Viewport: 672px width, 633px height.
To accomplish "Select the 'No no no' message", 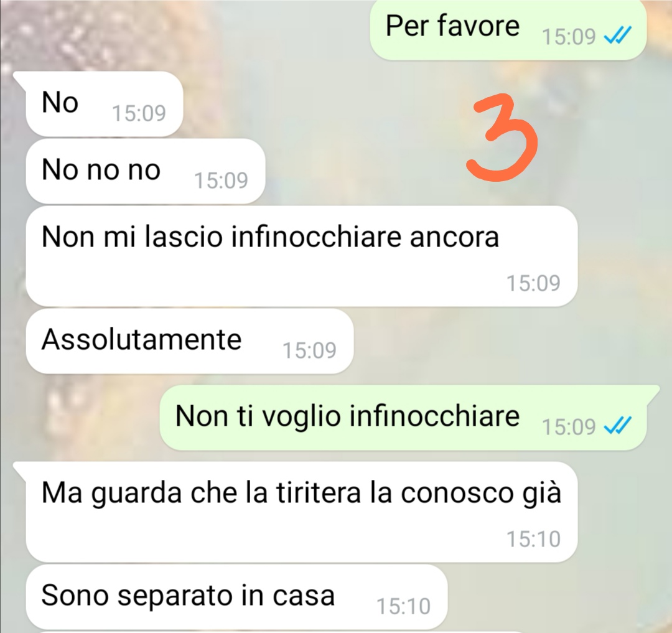I will [x=145, y=171].
